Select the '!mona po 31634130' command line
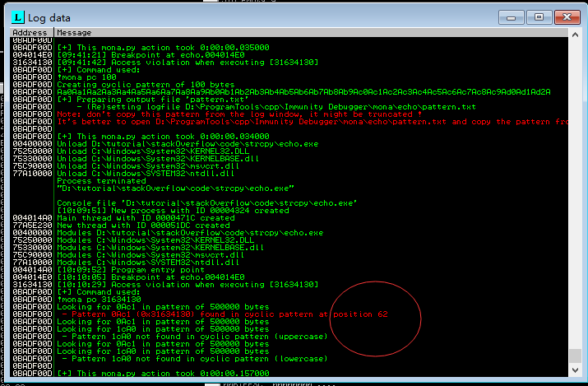The image size is (588, 386). click(x=99, y=300)
